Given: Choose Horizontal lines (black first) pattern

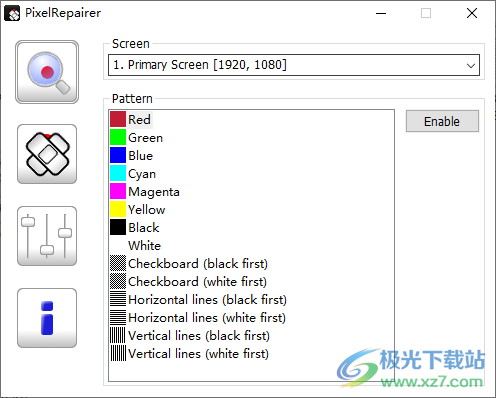Looking at the screenshot, I should 199,300.
